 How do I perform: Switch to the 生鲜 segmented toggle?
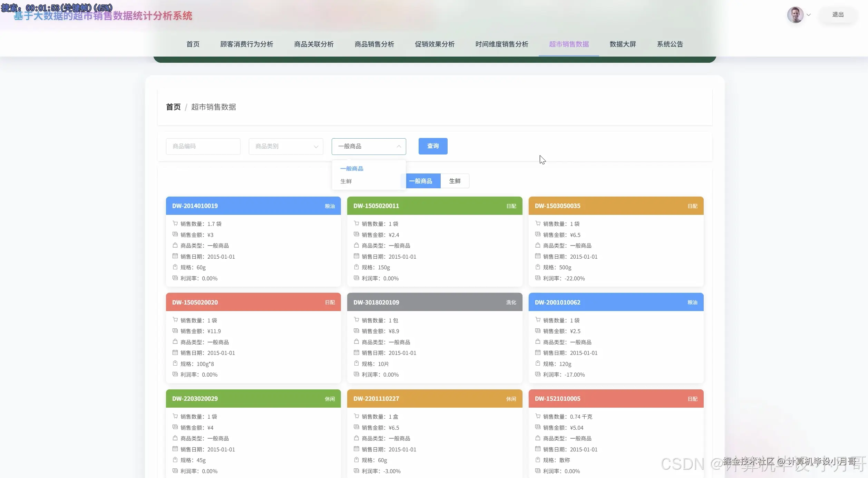tap(455, 181)
